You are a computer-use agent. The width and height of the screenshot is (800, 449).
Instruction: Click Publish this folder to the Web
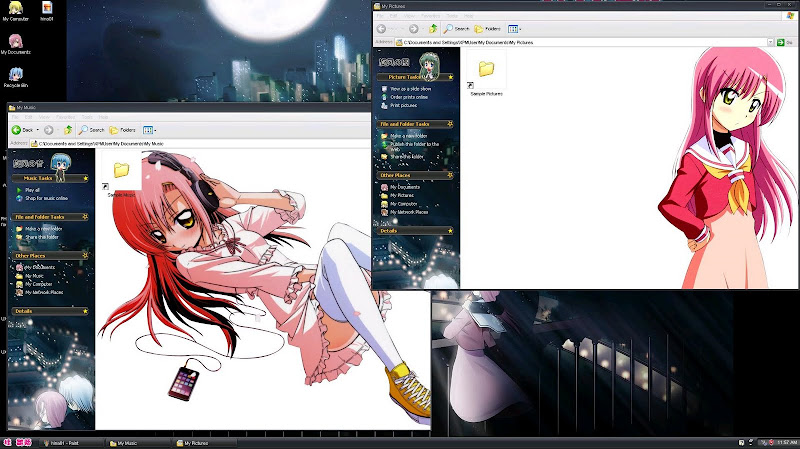[x=414, y=146]
